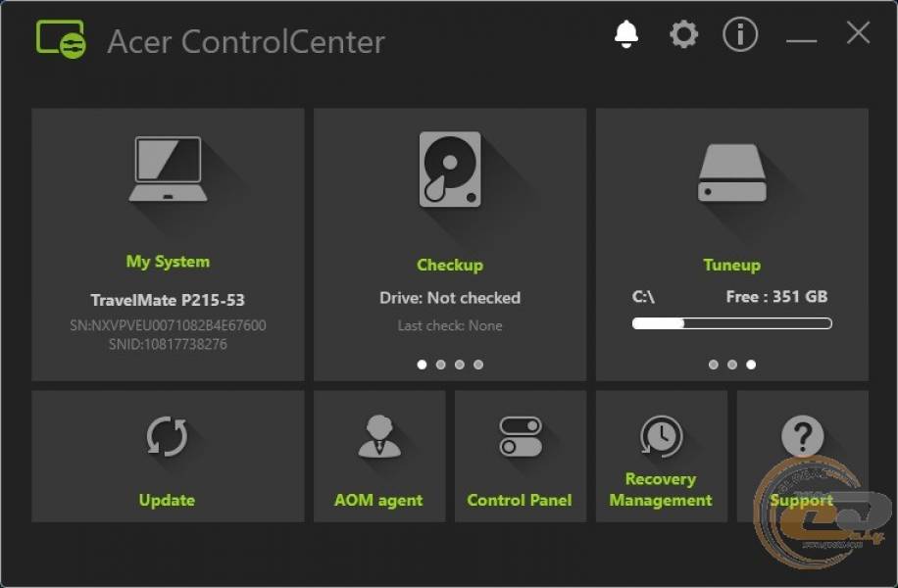Select second page dot in Checkup tile

440,365
